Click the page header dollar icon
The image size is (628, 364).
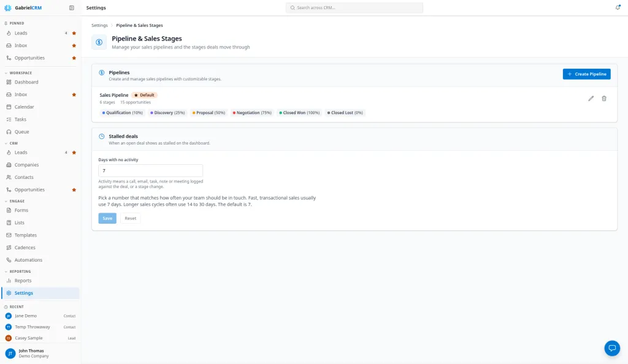[x=99, y=42]
